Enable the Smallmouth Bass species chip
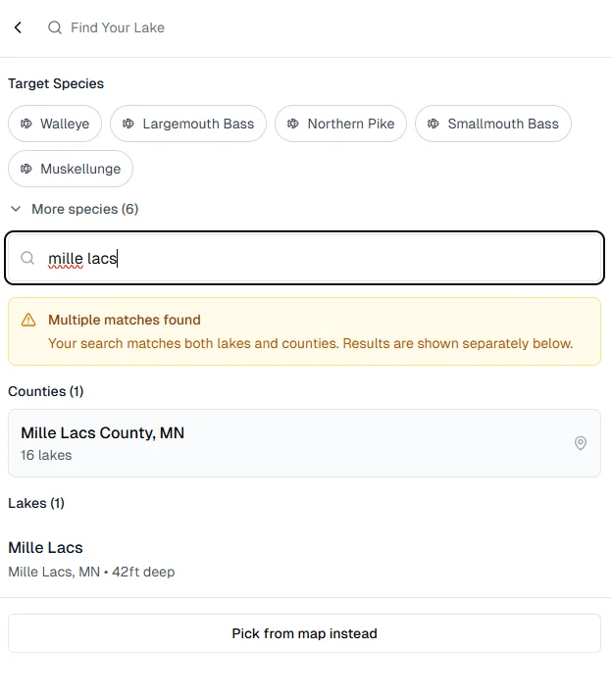This screenshot has height=700, width=612. tap(493, 124)
